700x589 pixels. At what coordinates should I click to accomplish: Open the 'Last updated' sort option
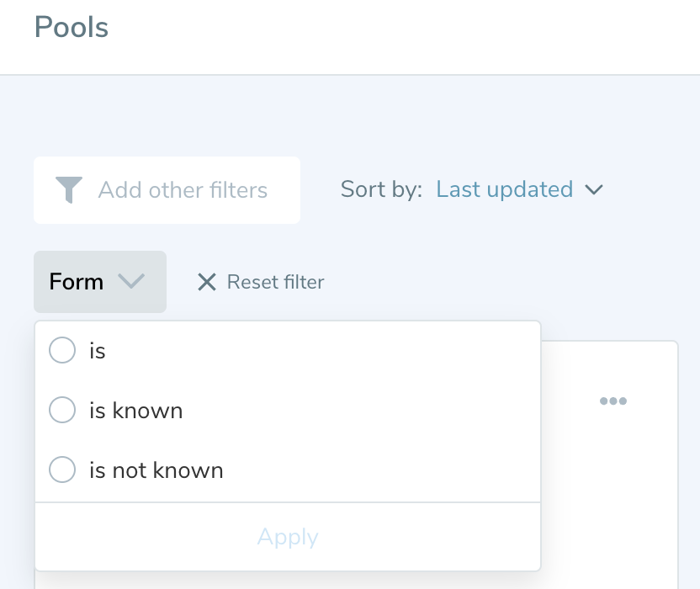[x=504, y=189]
